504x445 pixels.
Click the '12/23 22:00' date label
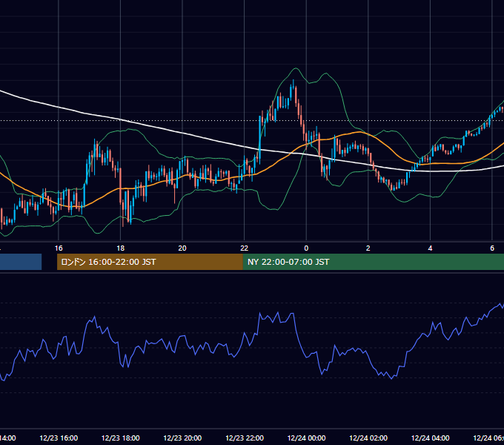[x=245, y=438]
